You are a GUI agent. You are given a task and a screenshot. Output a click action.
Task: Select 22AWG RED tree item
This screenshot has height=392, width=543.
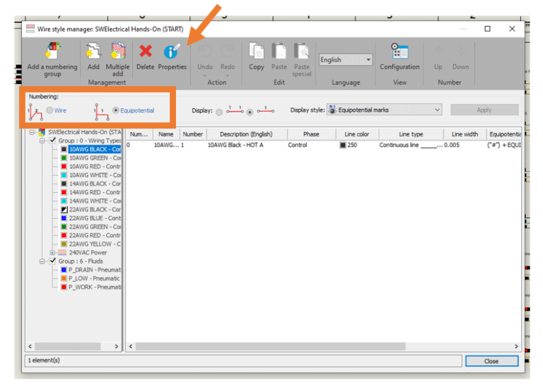(95, 235)
